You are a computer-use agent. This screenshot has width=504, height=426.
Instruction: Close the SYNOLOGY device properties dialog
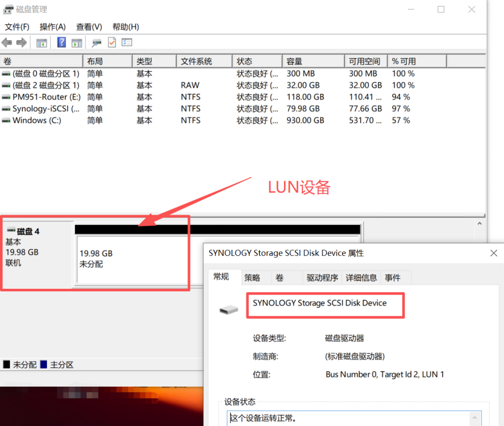coord(494,253)
